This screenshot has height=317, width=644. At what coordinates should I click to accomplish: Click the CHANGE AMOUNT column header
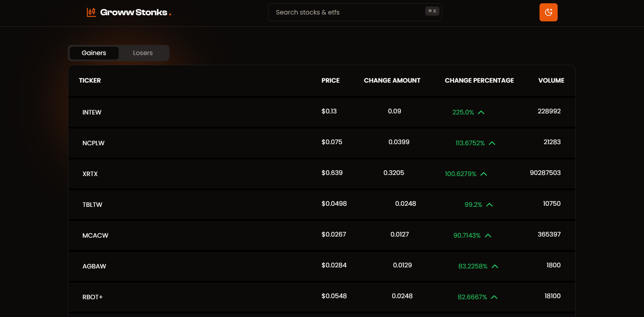coord(392,80)
